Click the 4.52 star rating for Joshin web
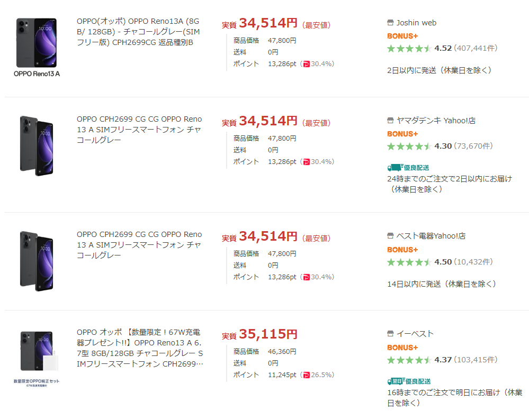 409,49
